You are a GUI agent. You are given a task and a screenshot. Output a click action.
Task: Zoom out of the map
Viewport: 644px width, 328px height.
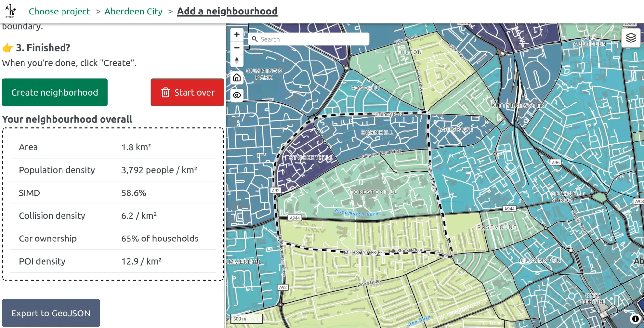(x=237, y=48)
